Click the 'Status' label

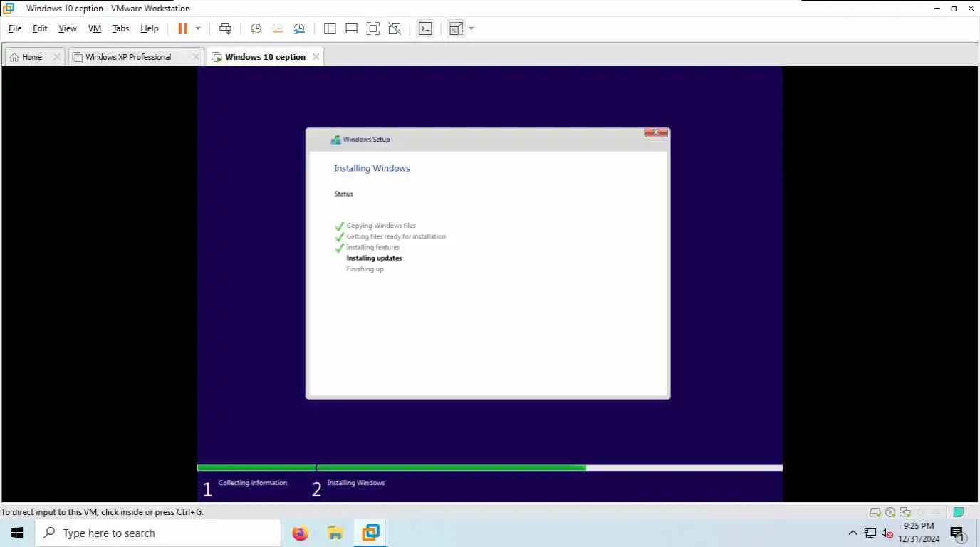[x=343, y=194]
